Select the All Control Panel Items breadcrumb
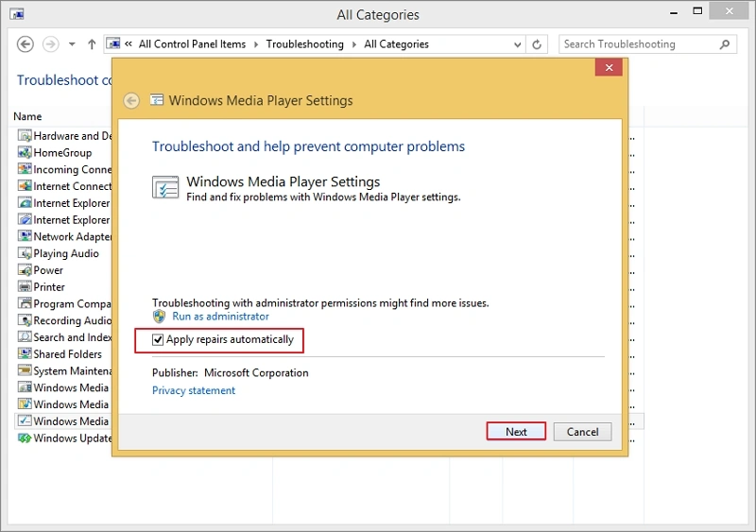This screenshot has height=532, width=756. pos(192,43)
